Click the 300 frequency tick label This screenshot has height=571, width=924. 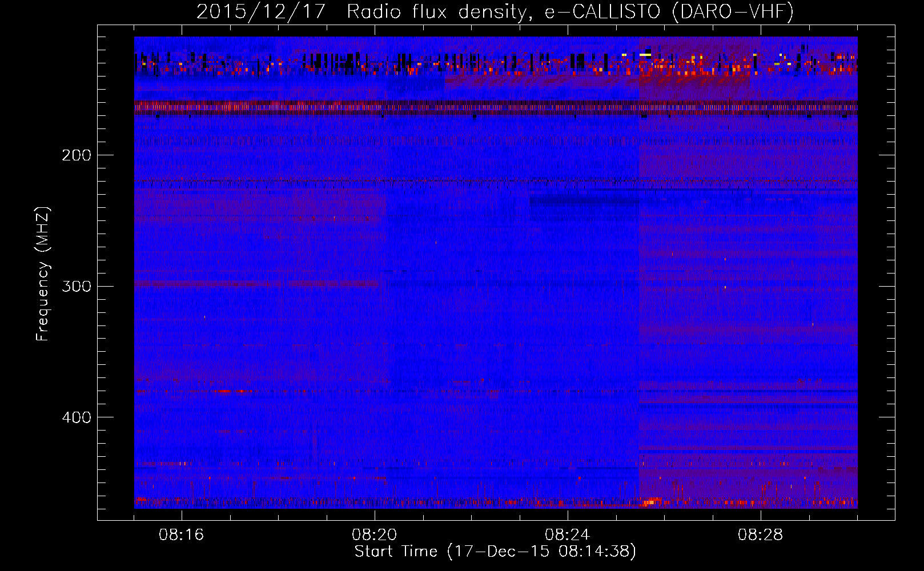pyautogui.click(x=77, y=286)
